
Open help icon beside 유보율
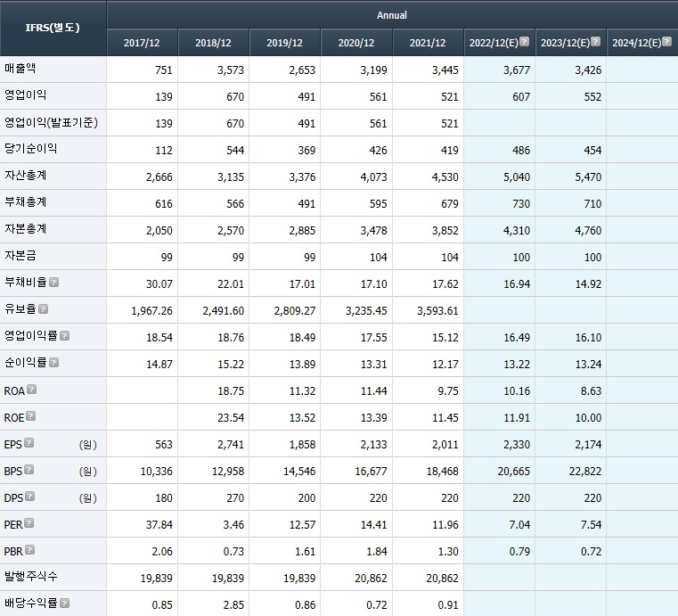[x=44, y=308]
